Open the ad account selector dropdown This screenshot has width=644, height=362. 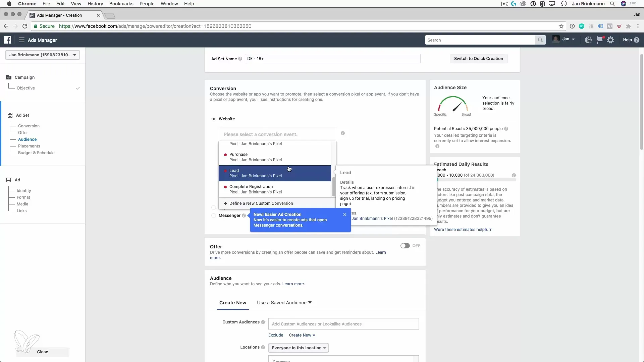43,55
